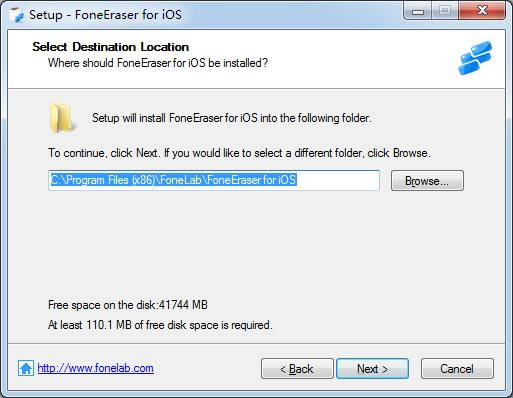The height and width of the screenshot is (398, 513).
Task: Click the Select Destination Location heading
Action: [x=111, y=47]
